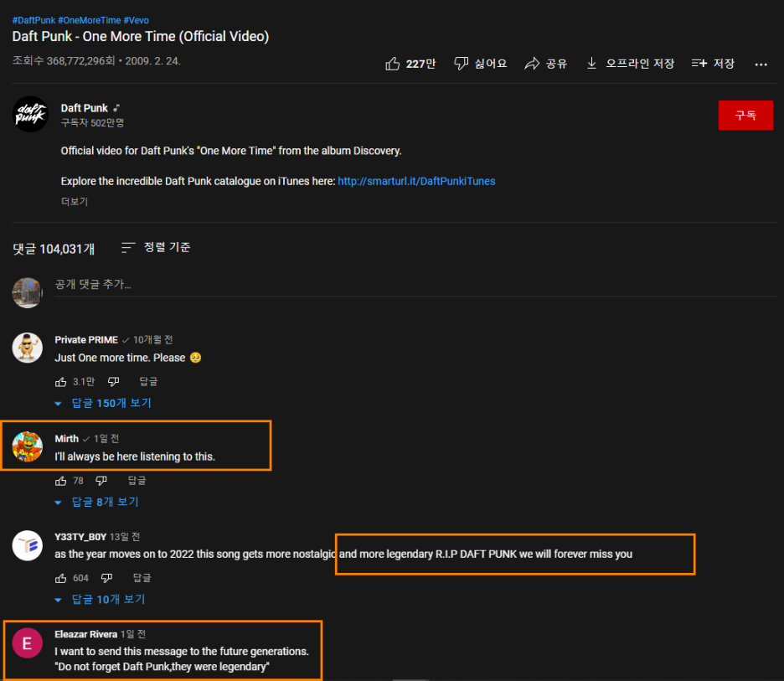Open Eleazar Rivera's profile avatar

(x=27, y=643)
